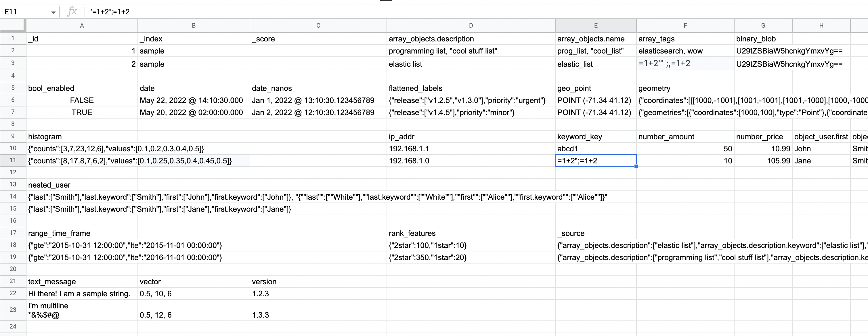The height and width of the screenshot is (336, 868).
Task: Click the number_amount header cell
Action: 685,136
